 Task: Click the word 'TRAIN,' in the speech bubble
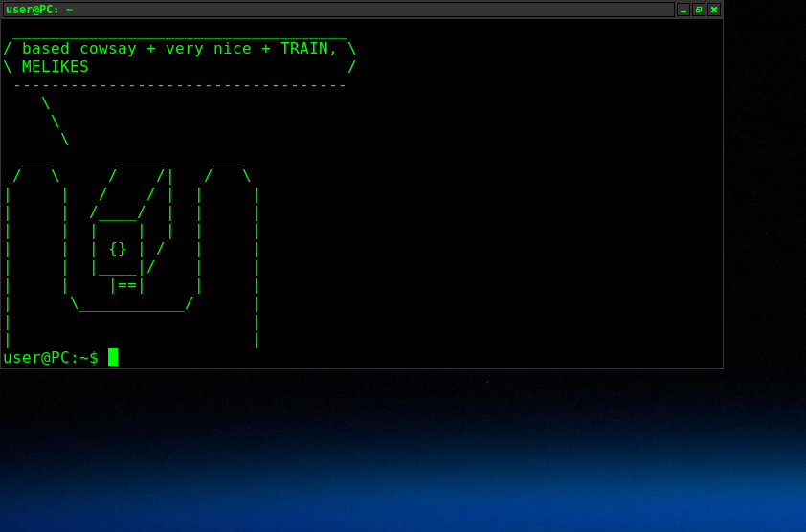(x=308, y=49)
